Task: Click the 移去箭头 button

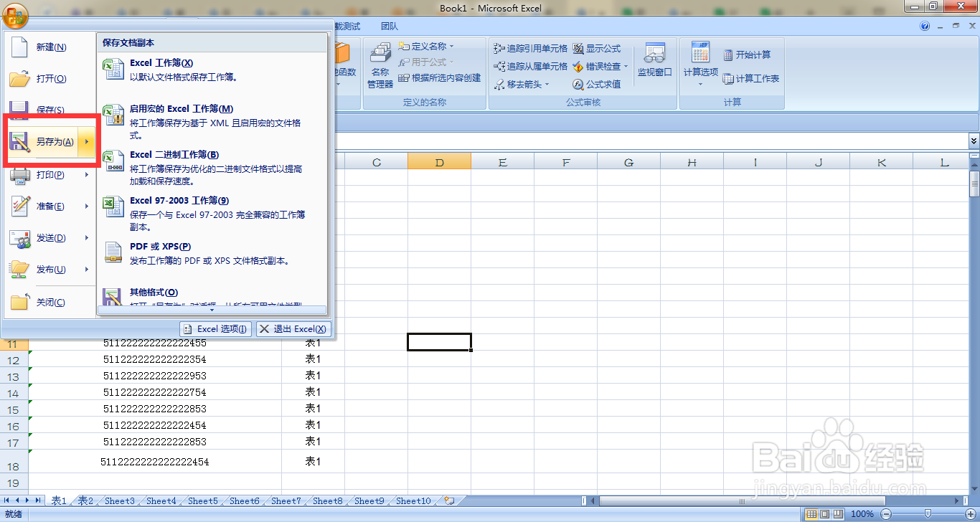Action: 518,85
